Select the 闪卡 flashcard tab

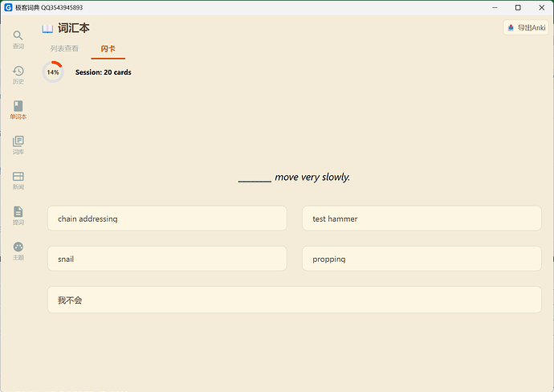pyautogui.click(x=108, y=49)
